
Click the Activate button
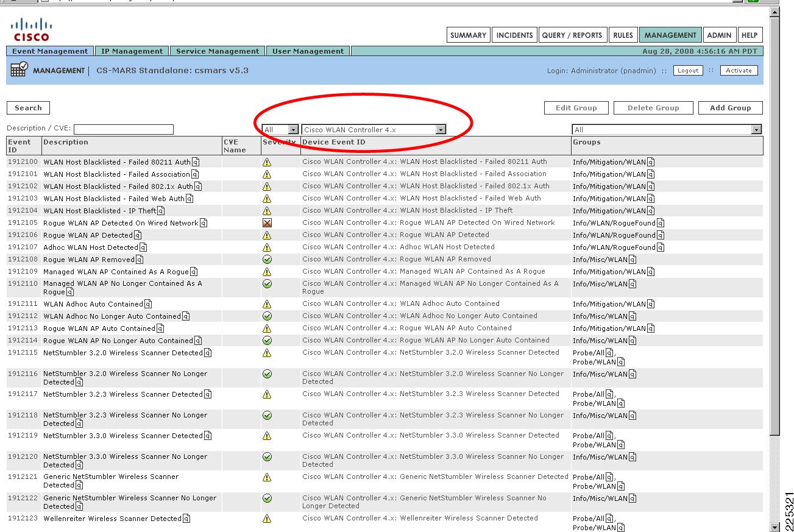click(739, 71)
